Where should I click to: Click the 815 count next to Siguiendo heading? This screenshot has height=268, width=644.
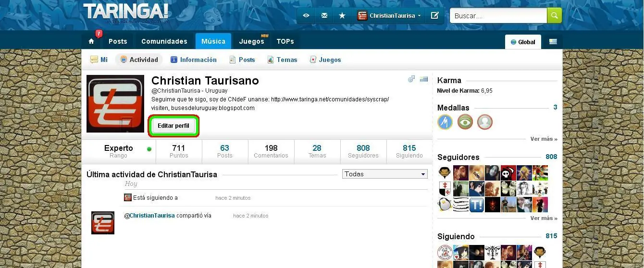click(551, 236)
